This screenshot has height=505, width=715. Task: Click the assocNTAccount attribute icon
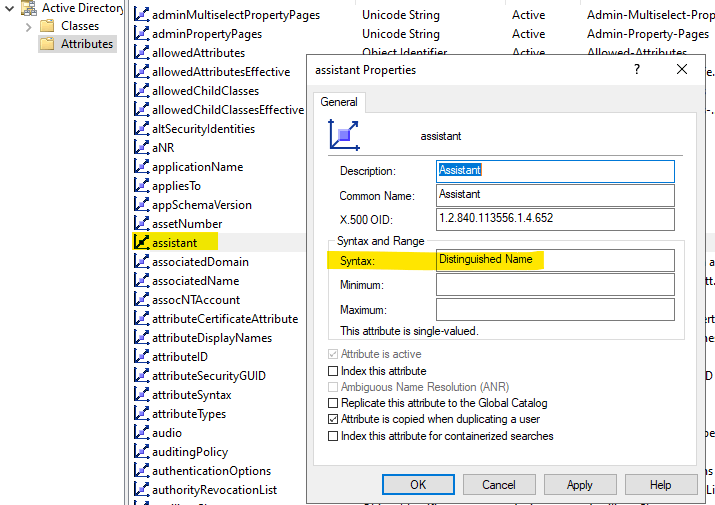pyautogui.click(x=141, y=299)
